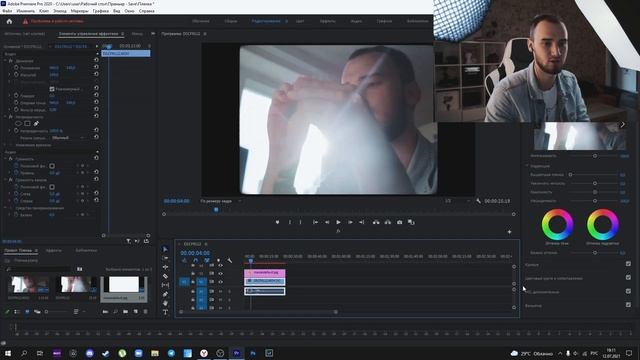Open the Маркеры menu
The image size is (640, 360).
coord(79,11)
